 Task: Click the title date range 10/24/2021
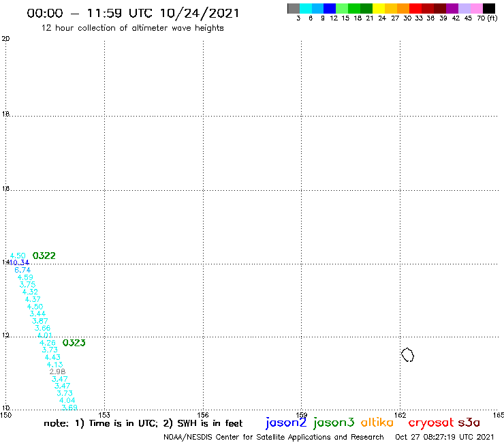[x=200, y=13]
